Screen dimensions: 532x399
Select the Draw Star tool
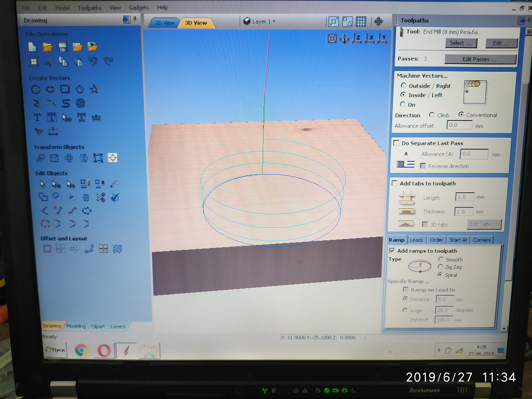coord(94,89)
